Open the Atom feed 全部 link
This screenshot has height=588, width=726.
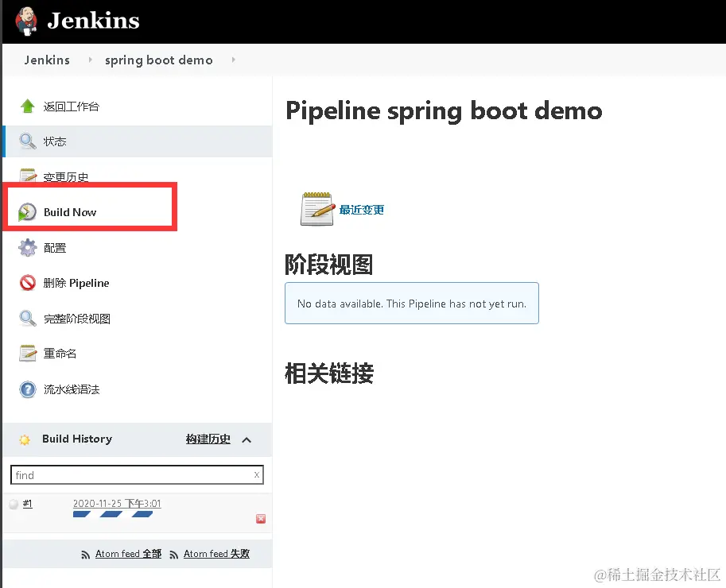click(128, 554)
